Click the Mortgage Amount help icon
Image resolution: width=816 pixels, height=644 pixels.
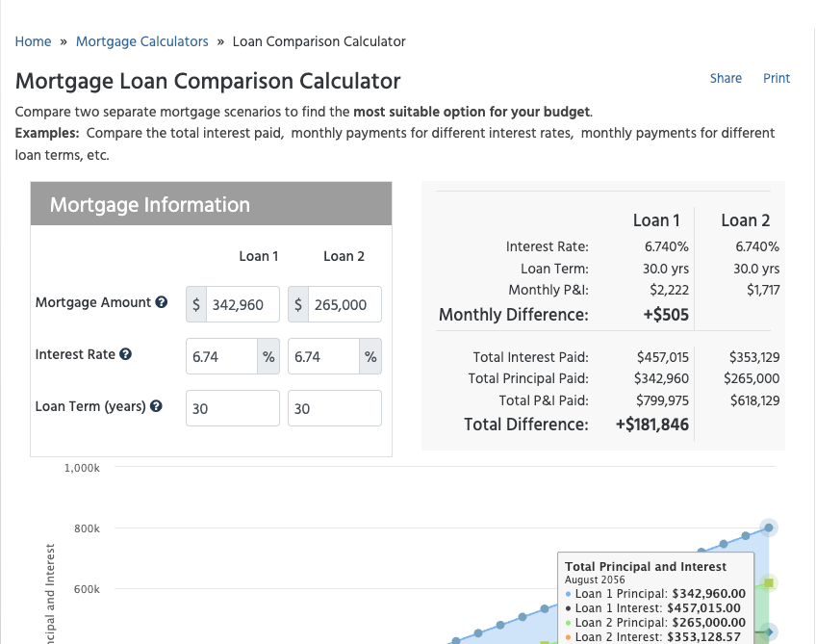[162, 302]
